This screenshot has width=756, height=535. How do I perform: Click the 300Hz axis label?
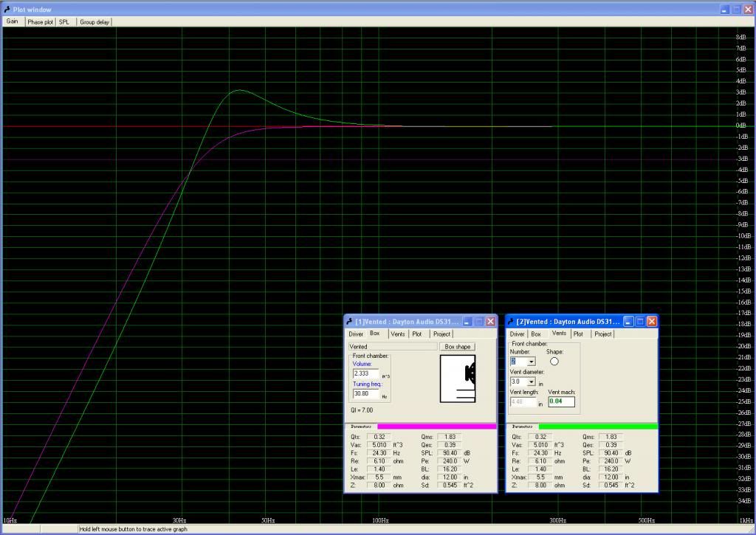click(x=558, y=520)
